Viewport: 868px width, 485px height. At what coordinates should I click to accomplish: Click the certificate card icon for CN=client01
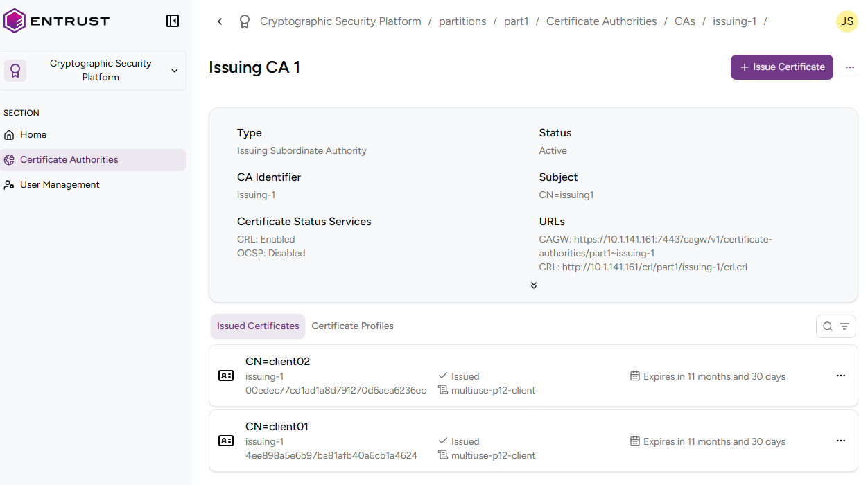pos(226,441)
